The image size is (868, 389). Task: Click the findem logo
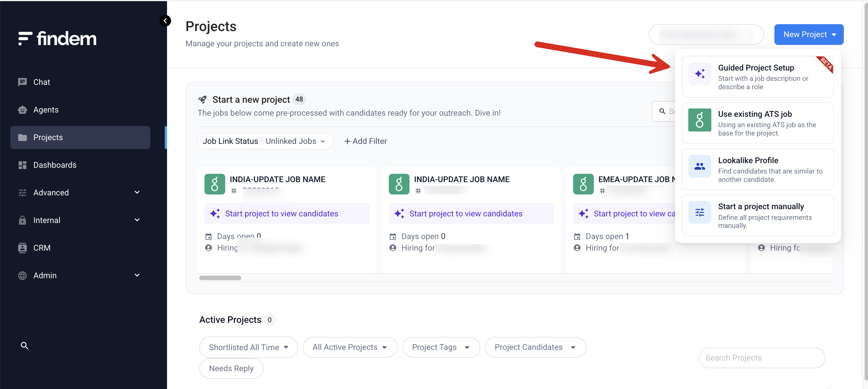click(x=57, y=38)
